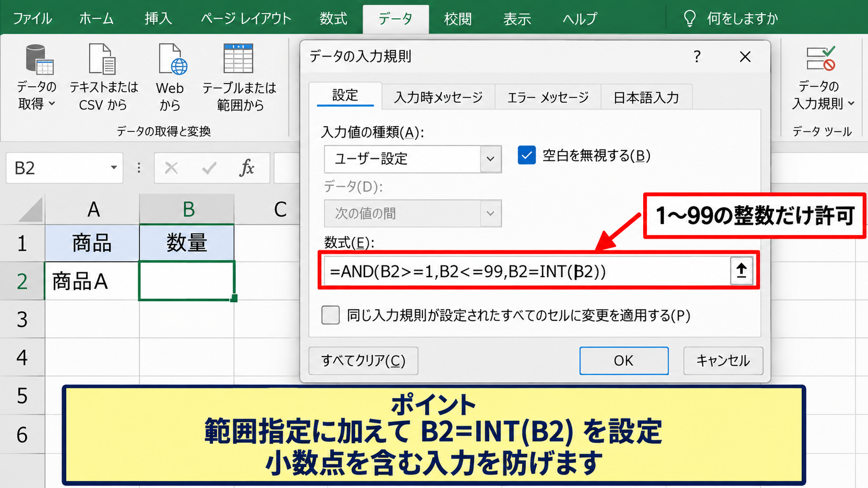Toggle 空白を無視する checkbox
The image size is (868, 488).
coord(526,155)
